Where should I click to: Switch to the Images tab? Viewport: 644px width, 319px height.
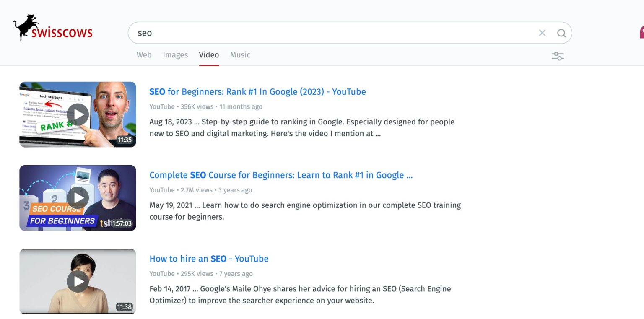click(175, 55)
